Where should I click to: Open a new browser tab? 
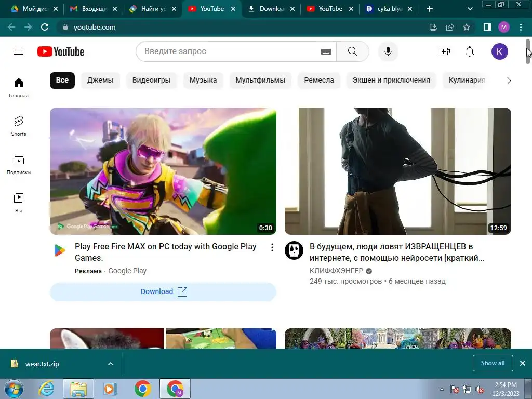[430, 9]
